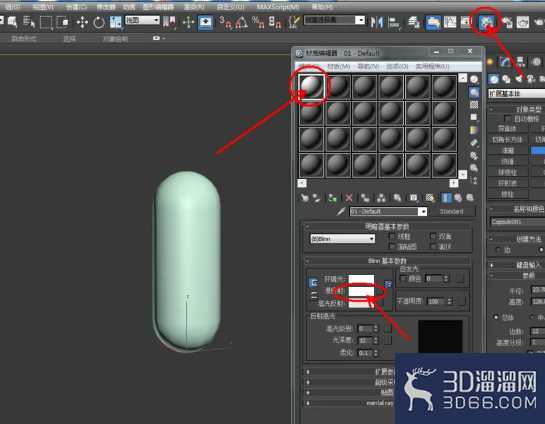Viewport: 545px width, 424px height.
Task: Select the Move tool in the main toolbar
Action: (x=82, y=22)
